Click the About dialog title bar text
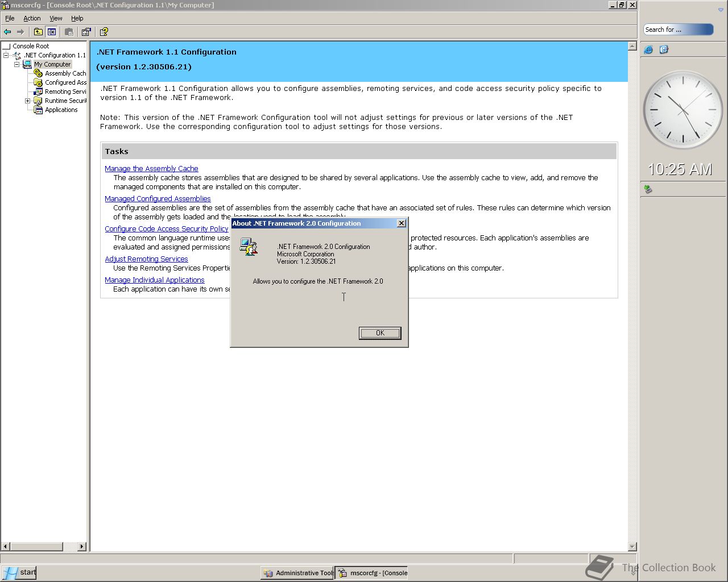The height and width of the screenshot is (582, 728). (x=296, y=223)
